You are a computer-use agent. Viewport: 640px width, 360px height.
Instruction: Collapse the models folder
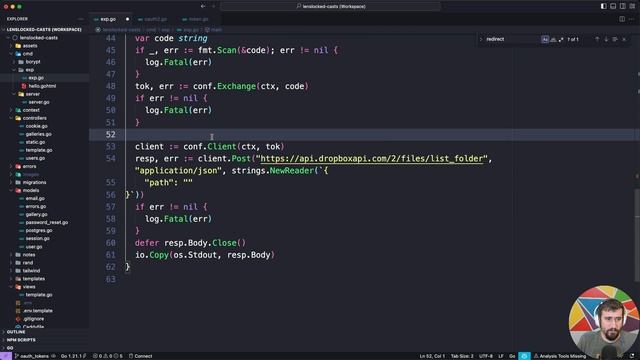pos(44,191)
